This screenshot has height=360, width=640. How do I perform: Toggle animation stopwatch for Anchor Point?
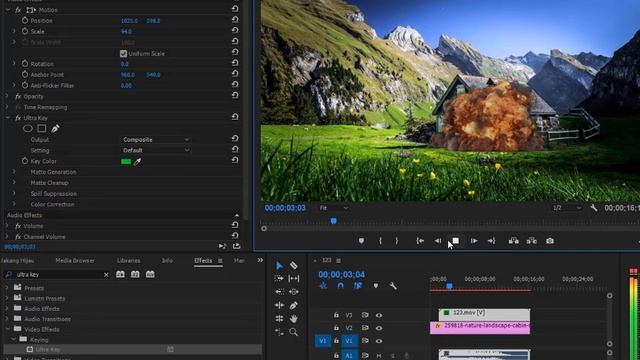25,75
